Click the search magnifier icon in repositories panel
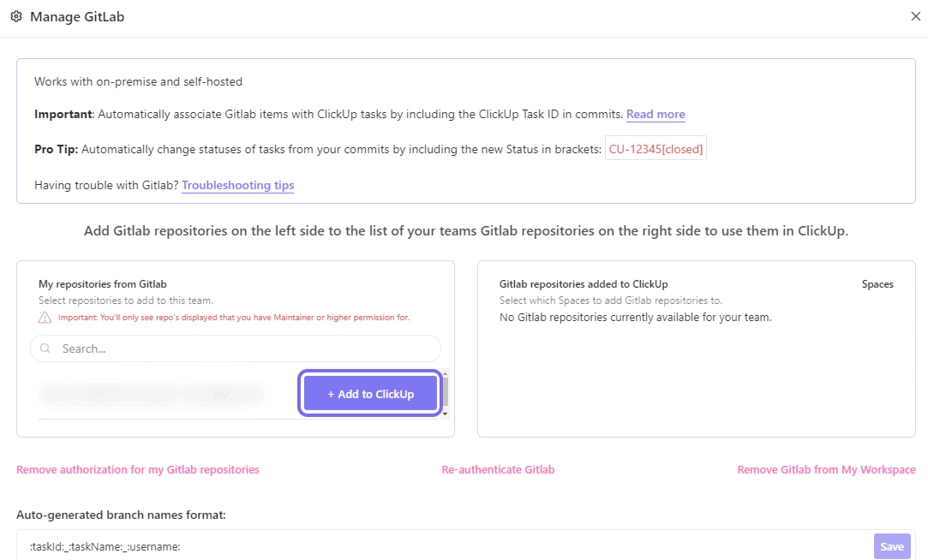Viewport: 928px width, 560px height. point(44,349)
